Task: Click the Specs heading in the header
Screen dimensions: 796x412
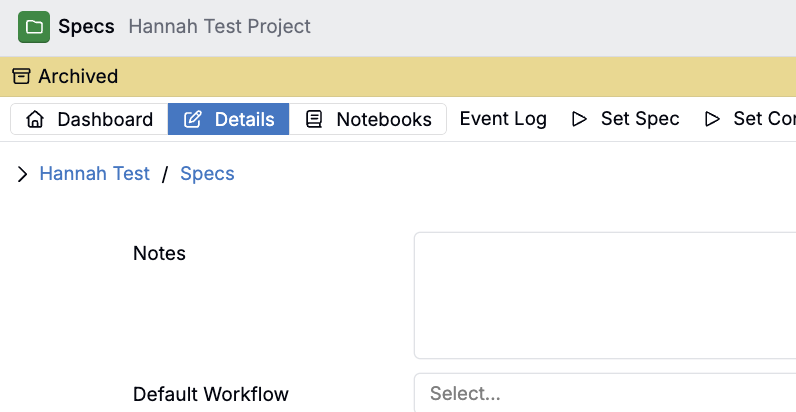Action: [86, 26]
